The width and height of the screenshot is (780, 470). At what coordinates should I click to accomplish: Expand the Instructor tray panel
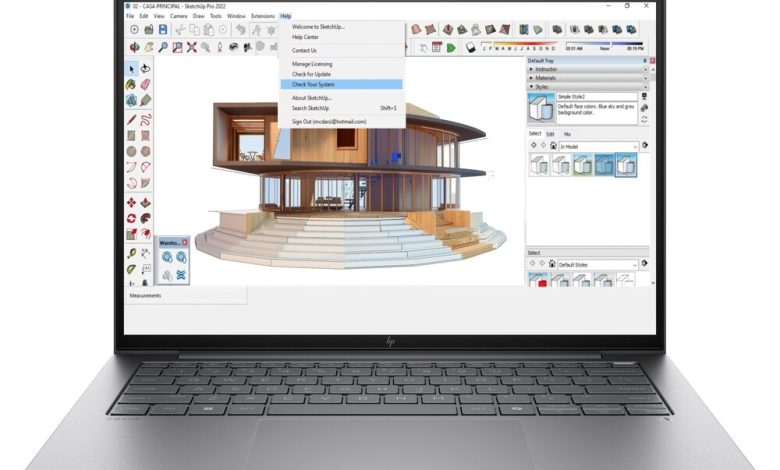[586, 70]
